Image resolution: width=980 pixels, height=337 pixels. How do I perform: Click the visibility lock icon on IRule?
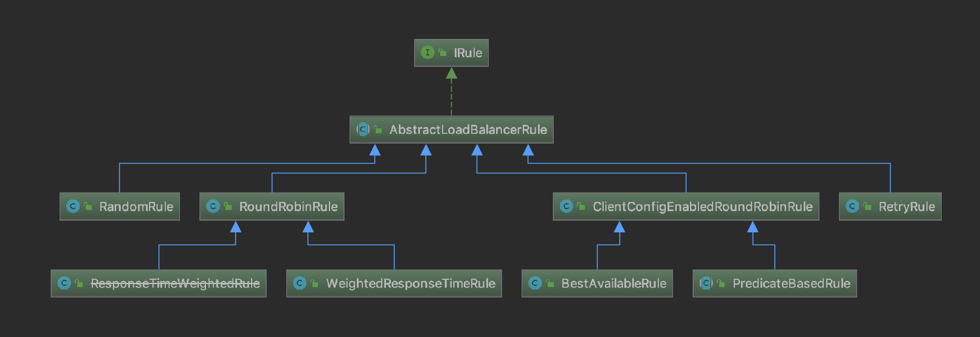pos(443,52)
